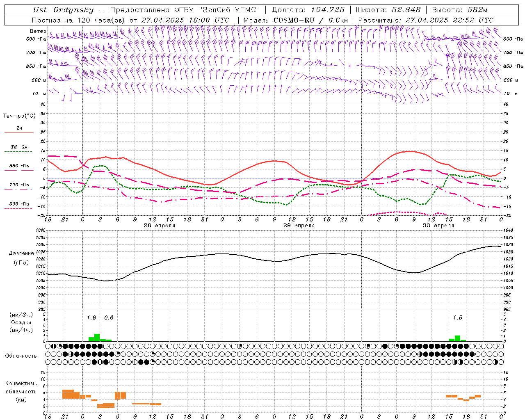
Task: Click the '(гПа)' unit under Давление
Action: click(21, 263)
